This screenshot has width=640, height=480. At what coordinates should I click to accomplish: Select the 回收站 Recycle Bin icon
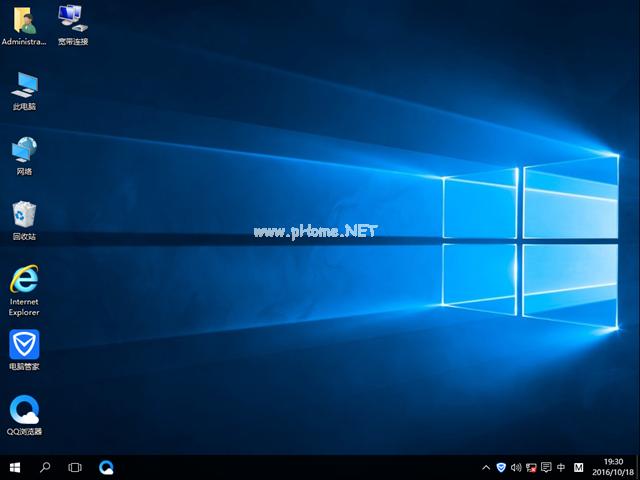(x=24, y=220)
